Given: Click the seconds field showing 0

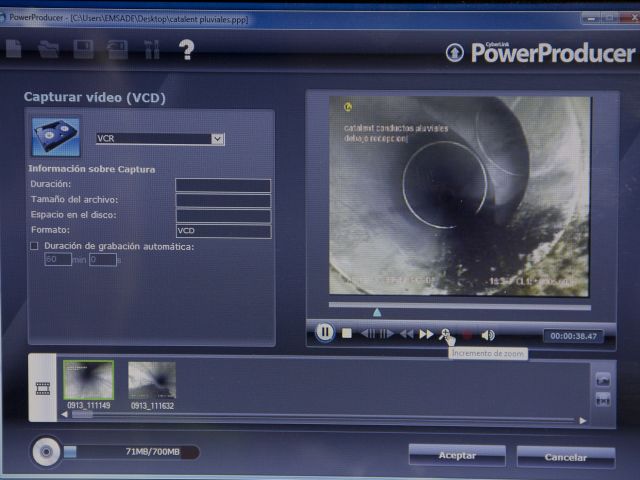Looking at the screenshot, I should [x=103, y=260].
